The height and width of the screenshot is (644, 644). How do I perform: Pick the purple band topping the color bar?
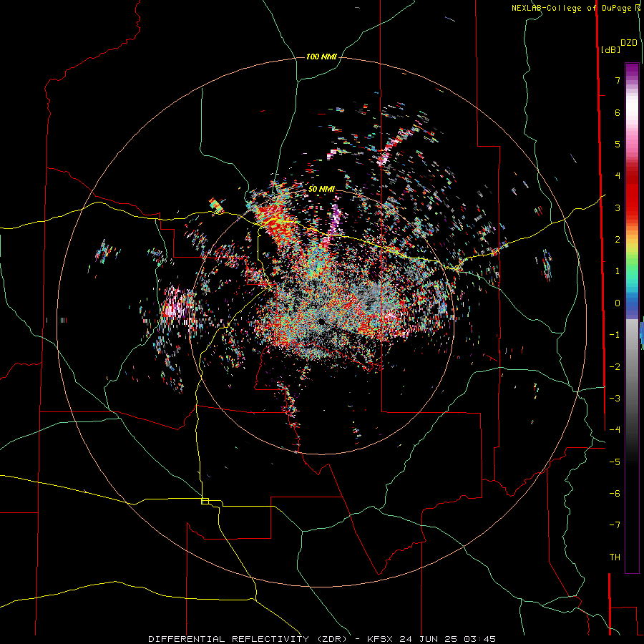pos(632,71)
